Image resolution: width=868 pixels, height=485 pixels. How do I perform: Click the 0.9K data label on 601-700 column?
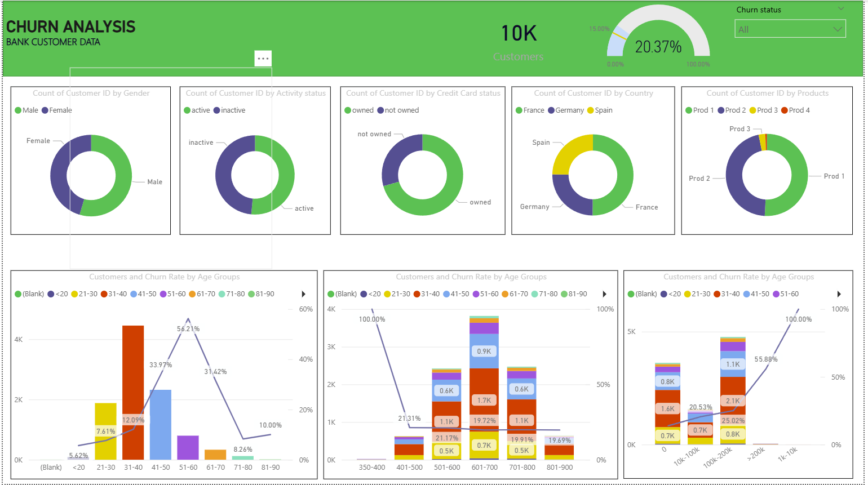click(x=484, y=351)
